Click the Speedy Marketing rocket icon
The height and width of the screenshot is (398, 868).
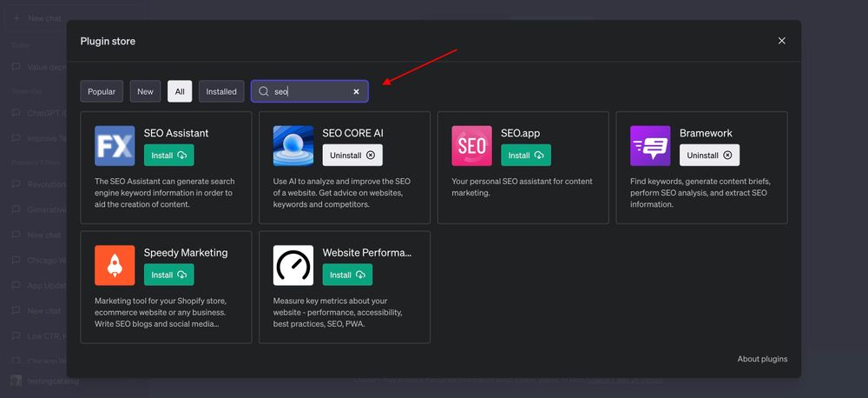click(115, 265)
